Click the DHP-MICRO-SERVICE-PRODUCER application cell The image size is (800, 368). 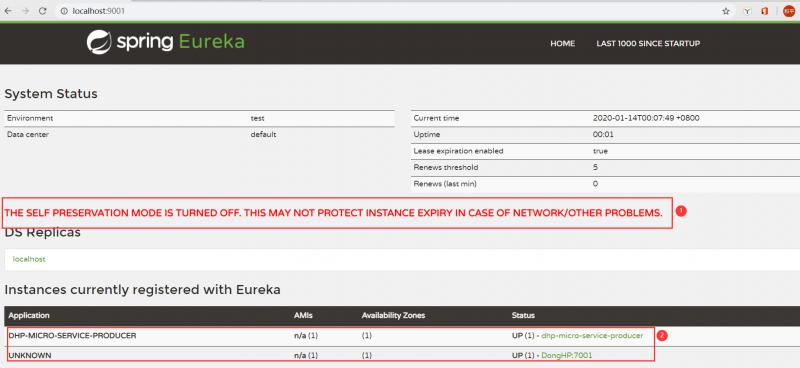click(72, 336)
